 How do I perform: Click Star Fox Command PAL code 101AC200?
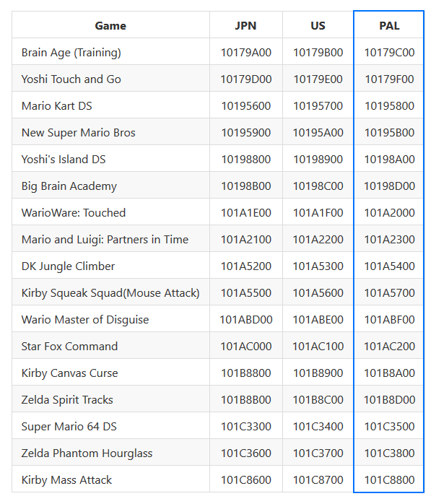[389, 346]
